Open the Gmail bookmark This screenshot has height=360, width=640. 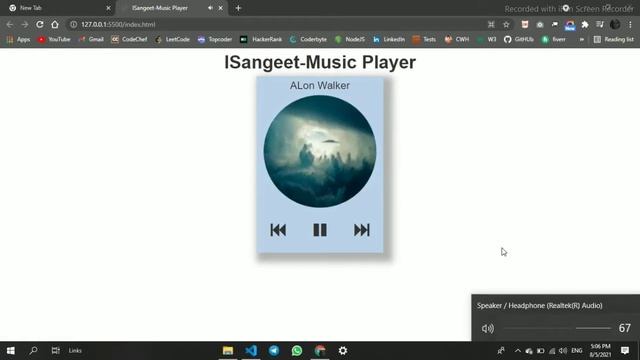(91, 39)
